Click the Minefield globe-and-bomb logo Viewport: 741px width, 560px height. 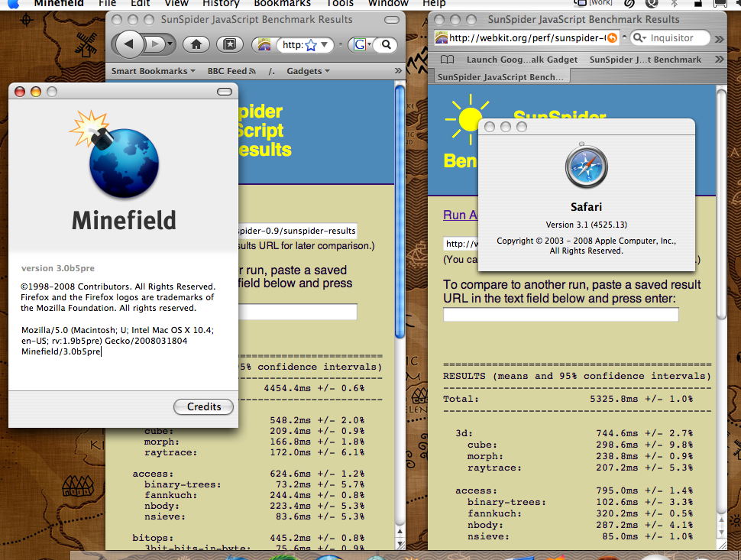point(115,154)
